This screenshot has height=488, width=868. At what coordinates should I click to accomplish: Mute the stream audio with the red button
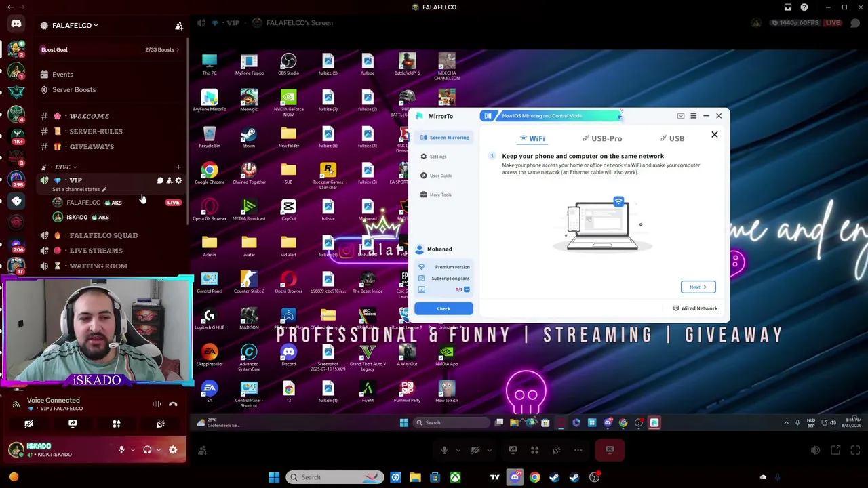[610, 449]
